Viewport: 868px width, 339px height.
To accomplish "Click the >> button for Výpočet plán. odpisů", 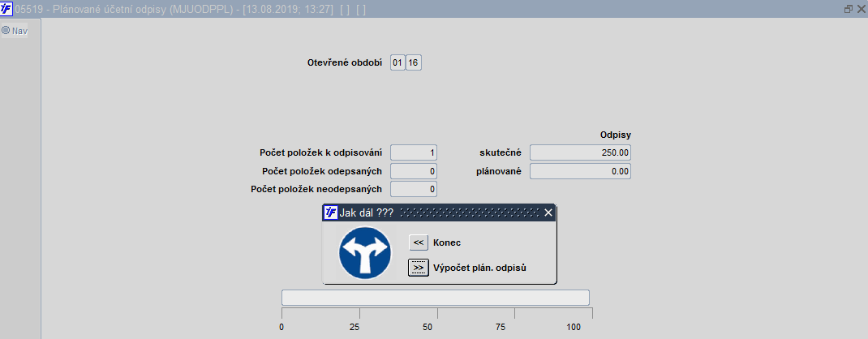I will click(x=419, y=268).
